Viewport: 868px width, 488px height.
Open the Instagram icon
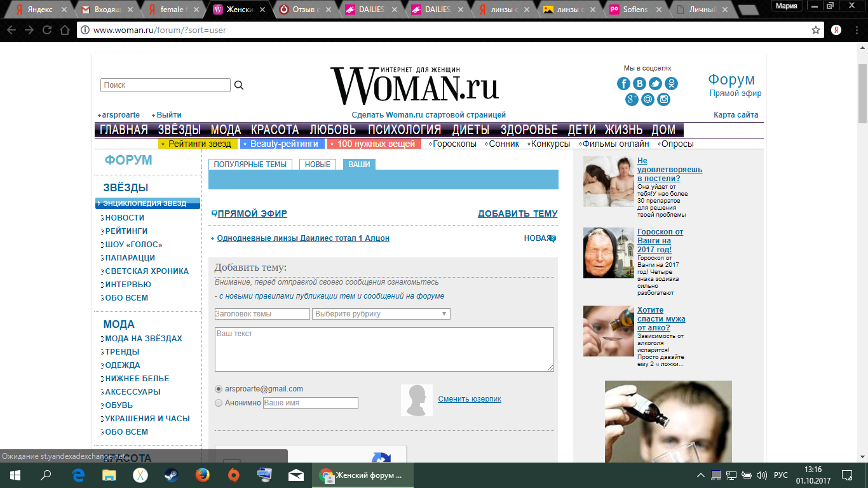click(663, 99)
